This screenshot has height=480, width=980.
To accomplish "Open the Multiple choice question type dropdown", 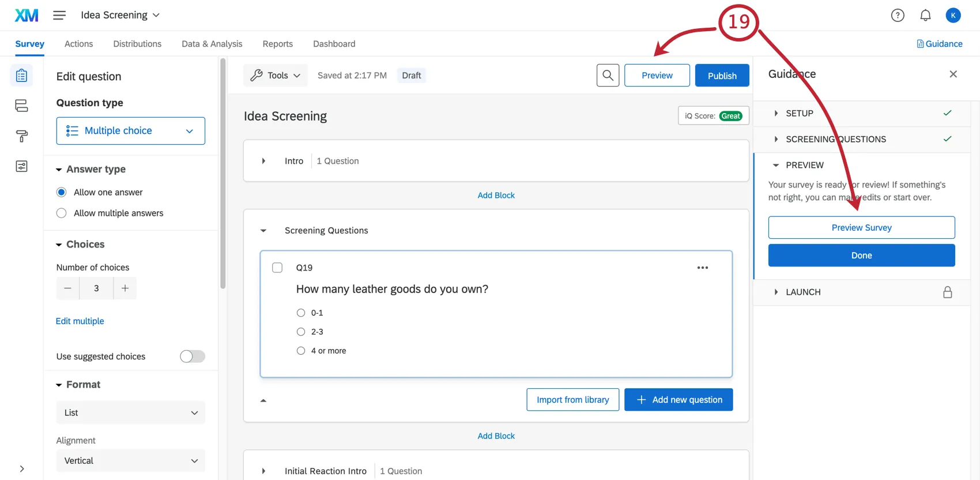I will pyautogui.click(x=131, y=131).
